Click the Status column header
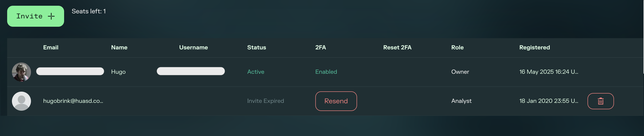 256,47
